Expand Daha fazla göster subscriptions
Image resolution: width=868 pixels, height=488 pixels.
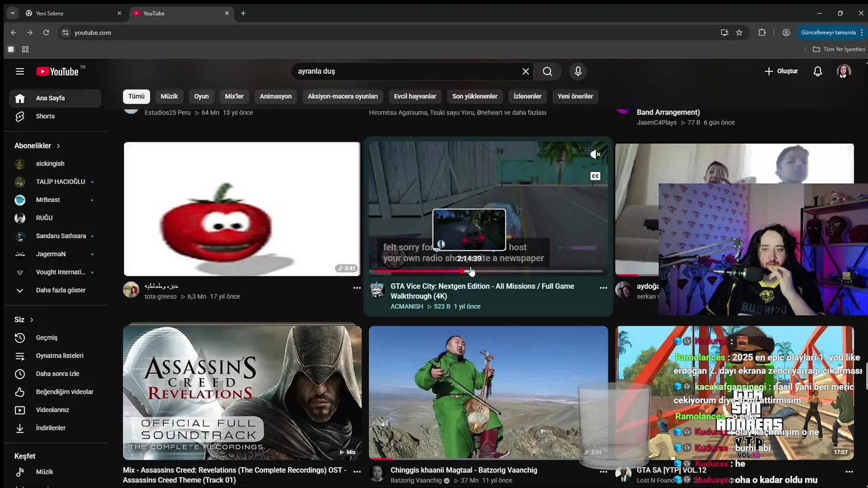tap(55, 290)
